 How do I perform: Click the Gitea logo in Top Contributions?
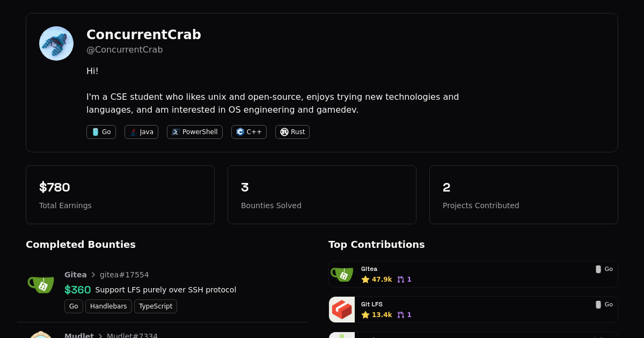pyautogui.click(x=342, y=274)
